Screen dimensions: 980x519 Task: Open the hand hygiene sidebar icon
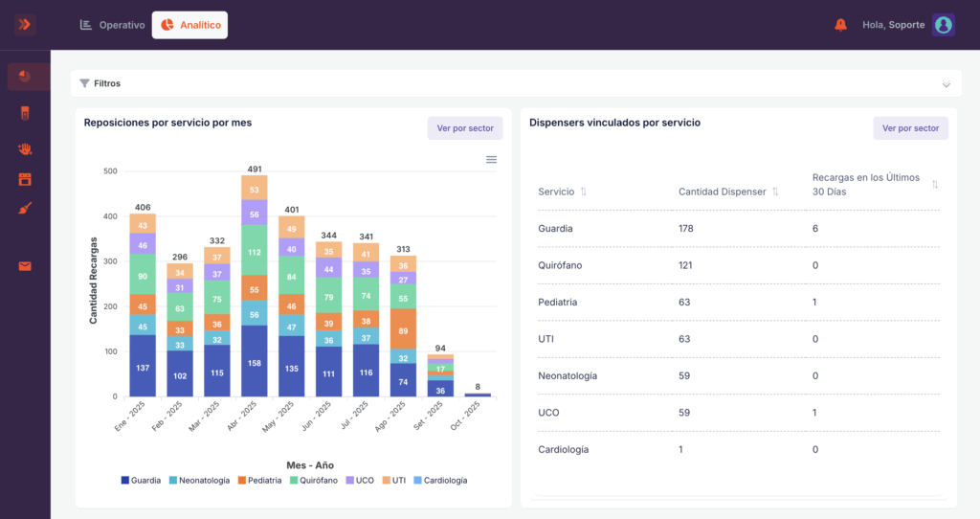(25, 148)
